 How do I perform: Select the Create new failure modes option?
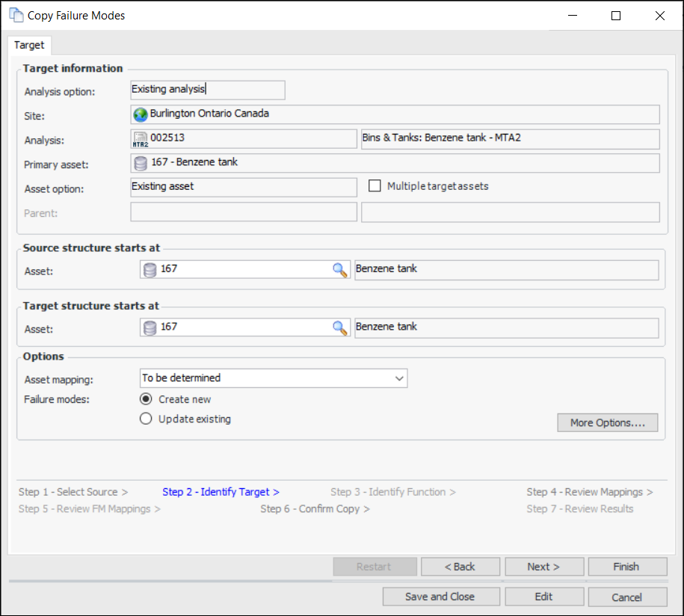[147, 399]
